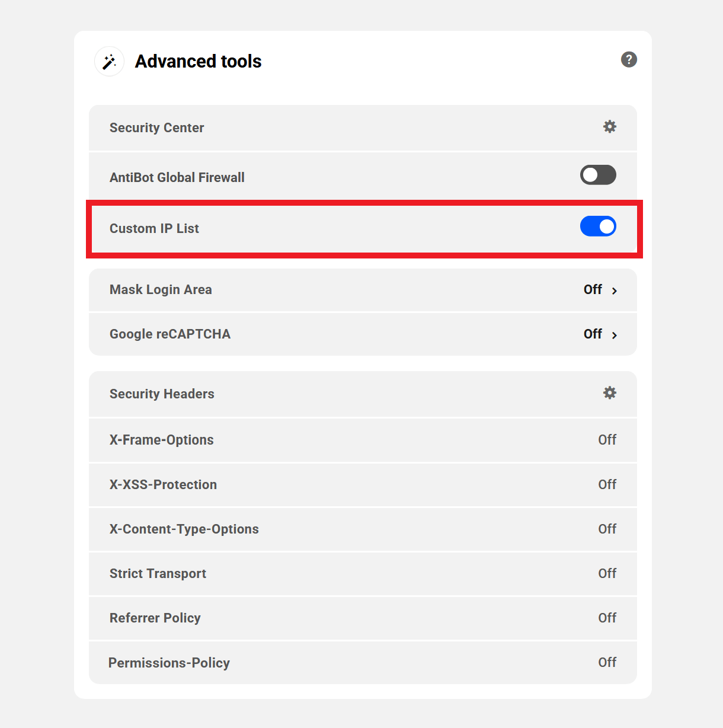
Task: Click the X-Frame-Options row
Action: tap(162, 440)
